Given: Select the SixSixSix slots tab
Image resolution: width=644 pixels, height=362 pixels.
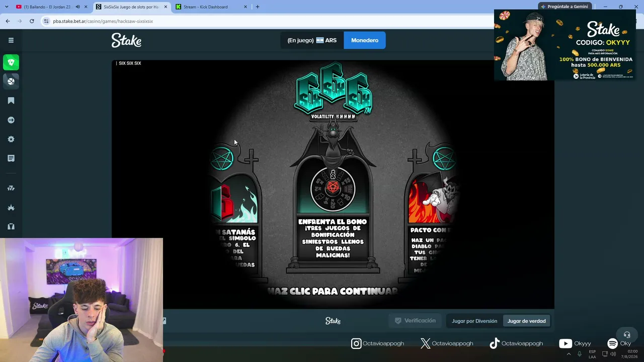Looking at the screenshot, I should 131,7.
